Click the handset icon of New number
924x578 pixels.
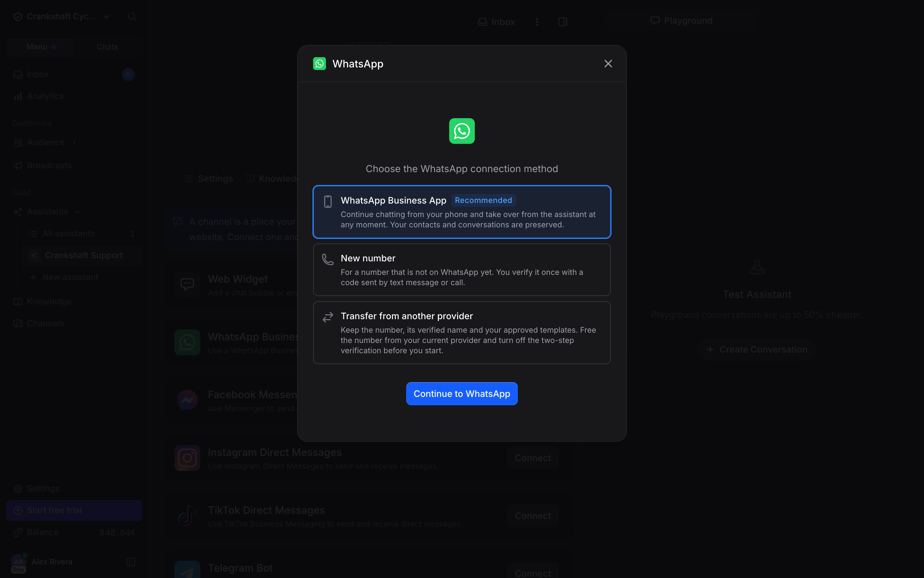(328, 259)
